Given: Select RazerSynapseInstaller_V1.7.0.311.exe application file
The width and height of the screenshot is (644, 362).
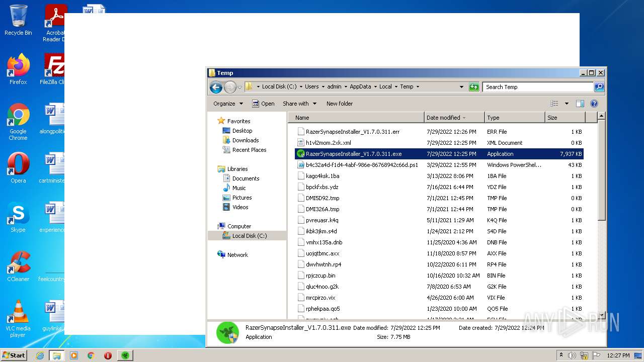Looking at the screenshot, I should coord(439,154).
